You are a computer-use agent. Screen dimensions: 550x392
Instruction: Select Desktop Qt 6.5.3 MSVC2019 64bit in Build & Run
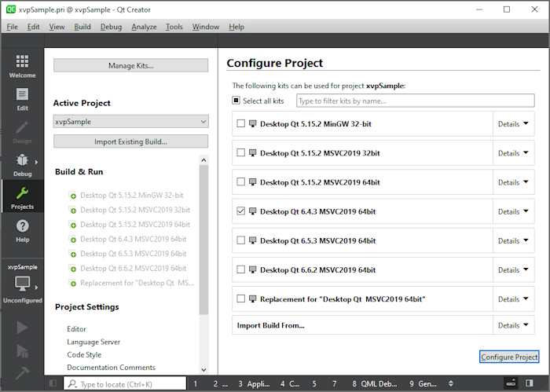[133, 254]
